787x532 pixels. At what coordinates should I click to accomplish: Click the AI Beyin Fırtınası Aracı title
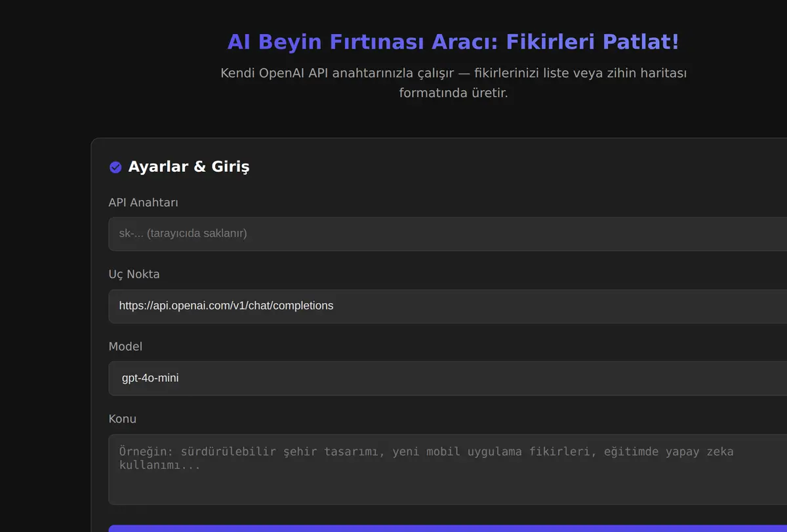click(x=453, y=42)
